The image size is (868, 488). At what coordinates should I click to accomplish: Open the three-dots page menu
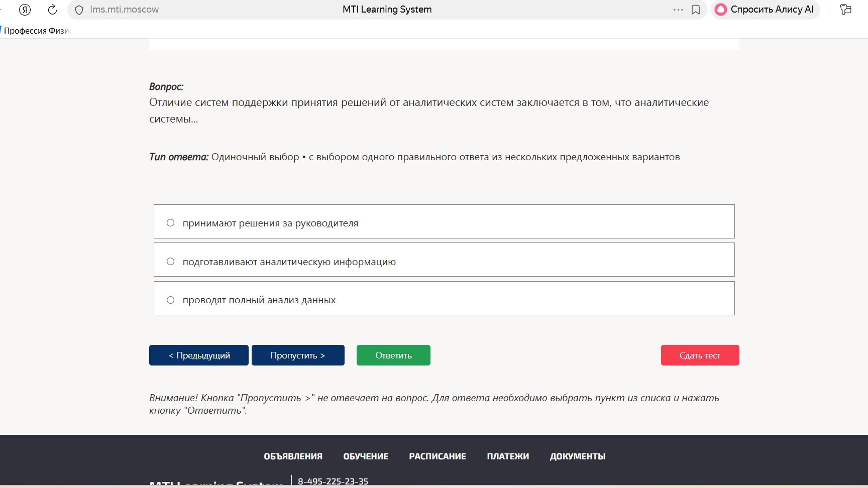pyautogui.click(x=678, y=10)
